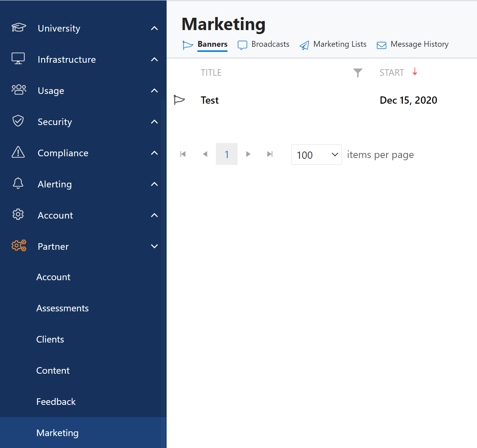Click the Usage menu label
The width and height of the screenshot is (477, 448).
pyautogui.click(x=51, y=91)
